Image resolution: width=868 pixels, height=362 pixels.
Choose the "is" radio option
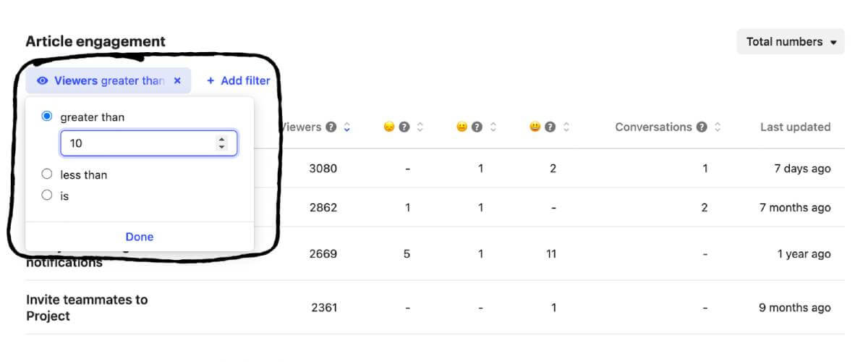pyautogui.click(x=48, y=195)
